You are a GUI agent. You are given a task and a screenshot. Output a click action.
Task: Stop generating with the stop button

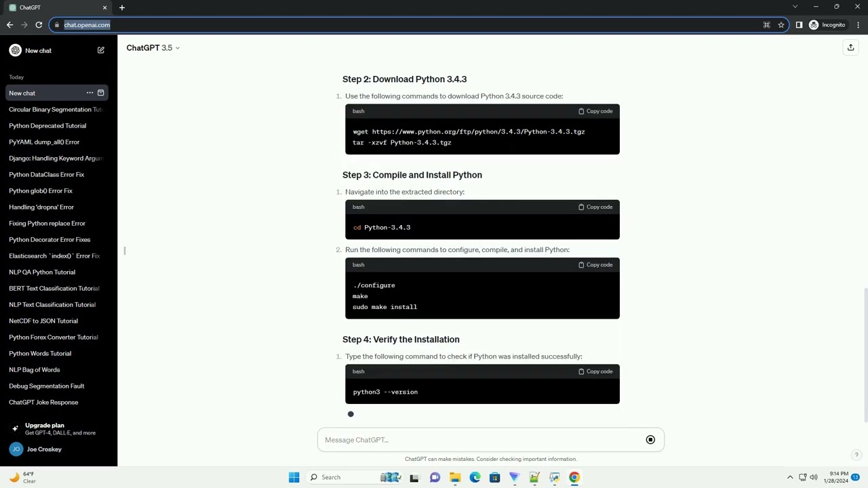click(x=650, y=440)
